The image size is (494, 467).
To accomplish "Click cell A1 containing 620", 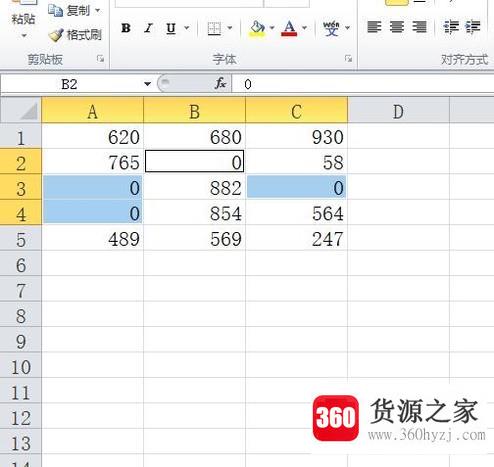I will click(x=93, y=136).
